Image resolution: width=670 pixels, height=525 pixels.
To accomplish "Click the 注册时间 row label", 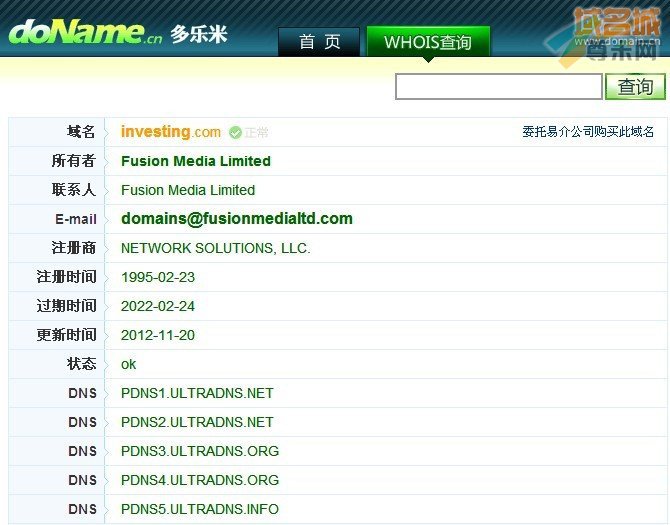I will coord(66,277).
